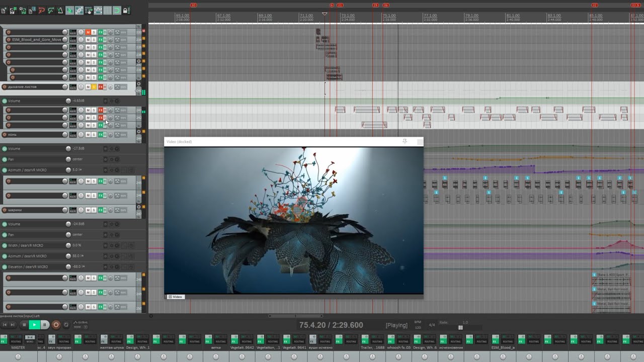Collapse the дыхание листов folder track
This screenshot has width=644, height=362.
[x=139, y=83]
